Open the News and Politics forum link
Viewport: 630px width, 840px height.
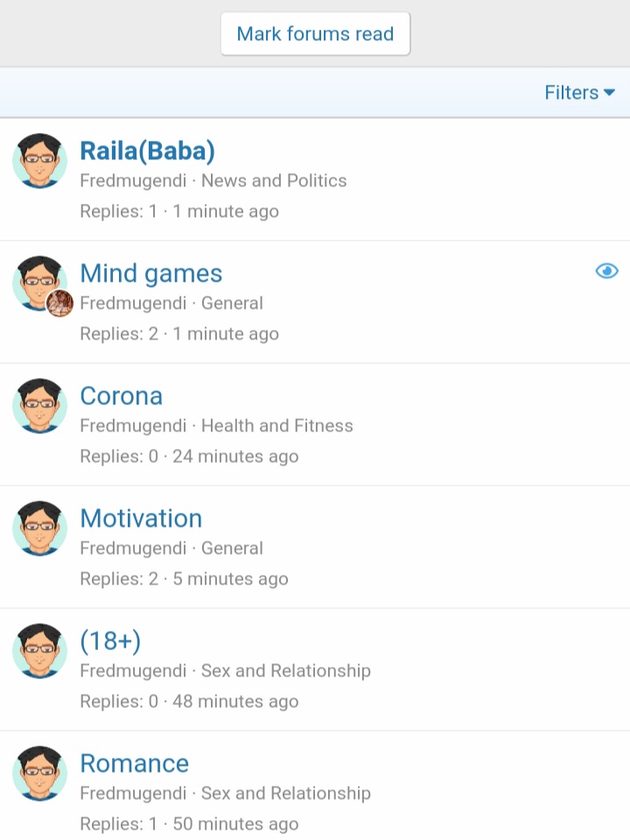pos(274,180)
